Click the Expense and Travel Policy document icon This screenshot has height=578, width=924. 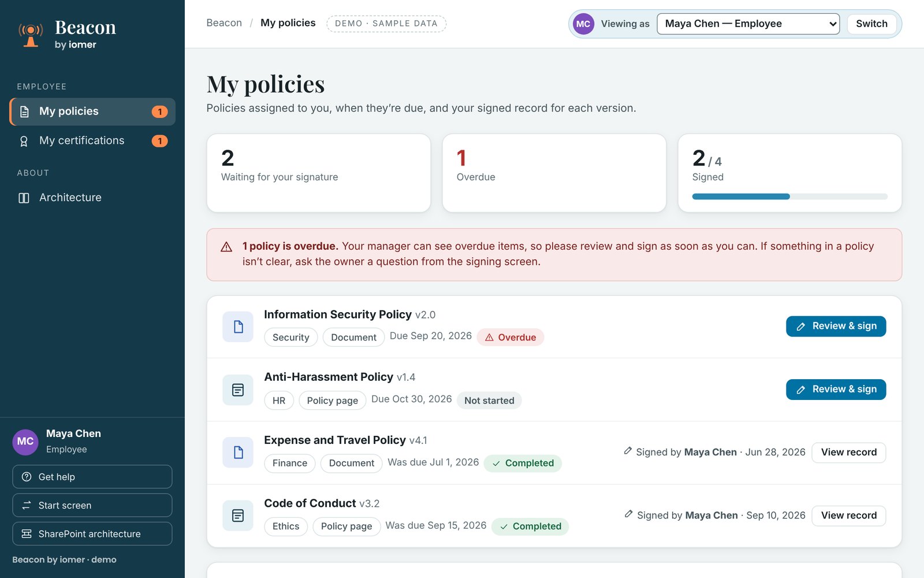point(238,452)
